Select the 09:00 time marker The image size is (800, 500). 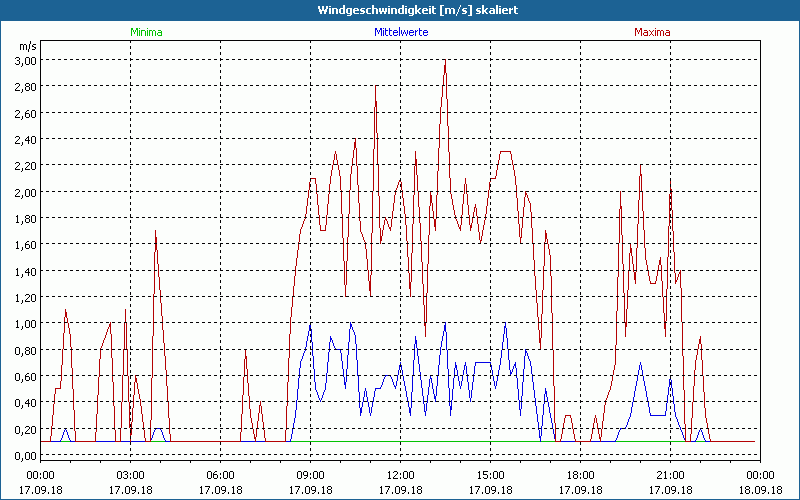[311, 475]
